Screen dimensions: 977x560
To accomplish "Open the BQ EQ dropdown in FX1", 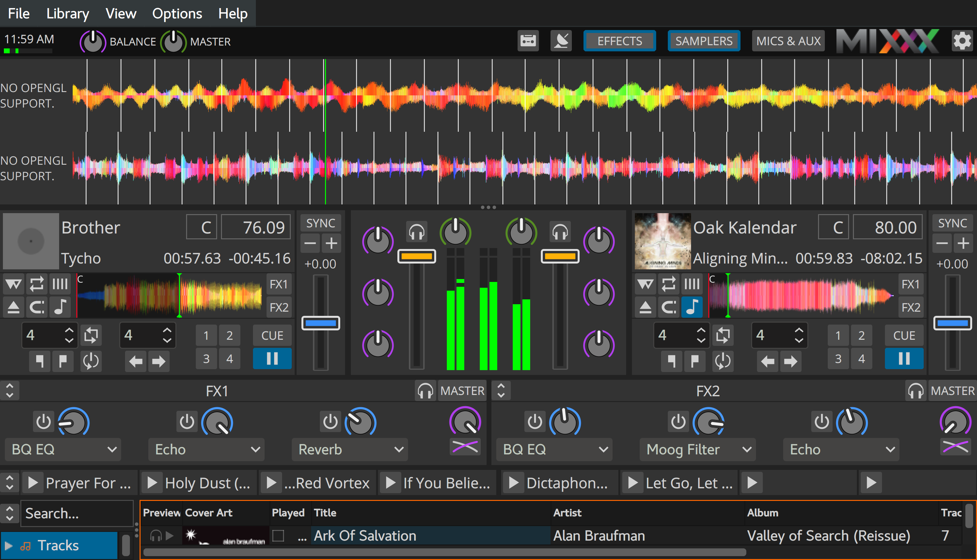I will [63, 450].
